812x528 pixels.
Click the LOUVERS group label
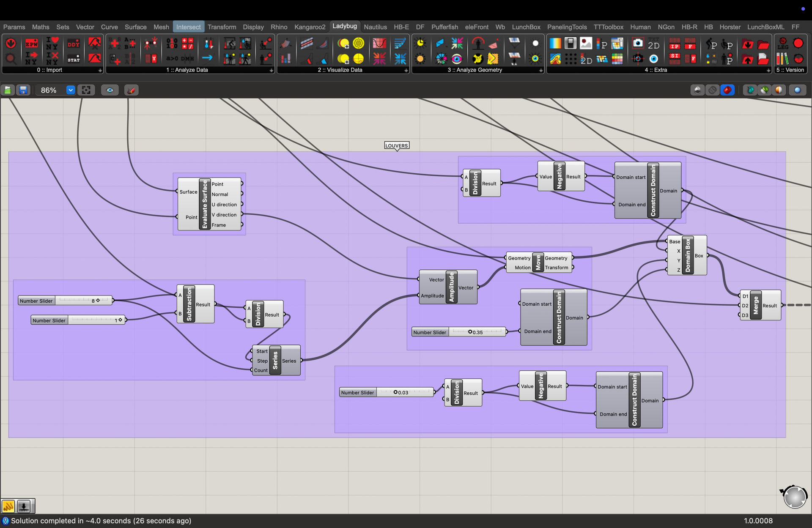(397, 145)
